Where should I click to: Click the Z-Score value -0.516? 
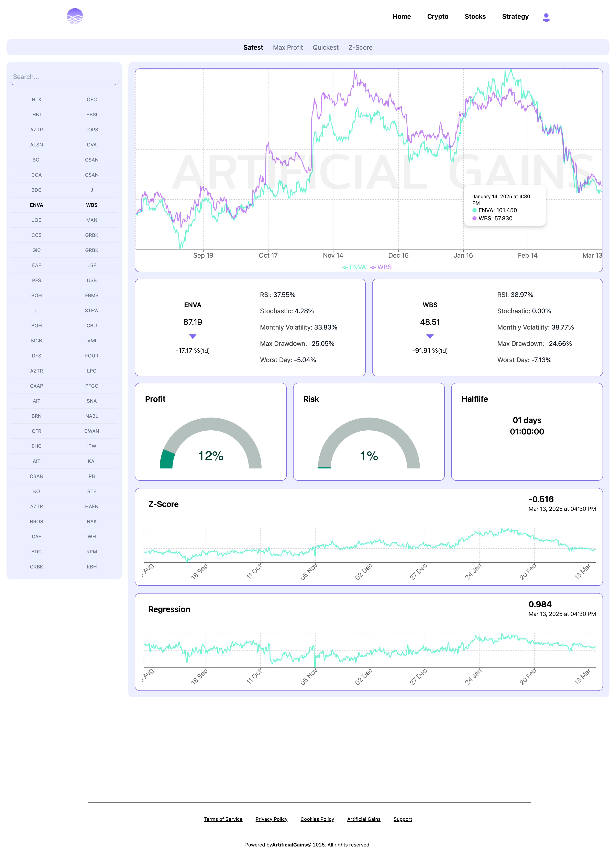(x=541, y=499)
